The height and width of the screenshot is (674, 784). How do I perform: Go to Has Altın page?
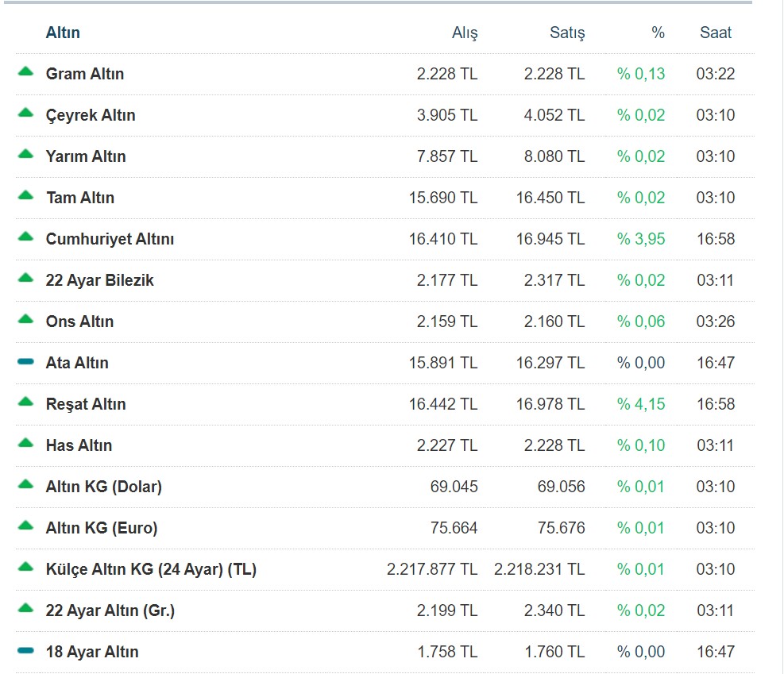79,445
